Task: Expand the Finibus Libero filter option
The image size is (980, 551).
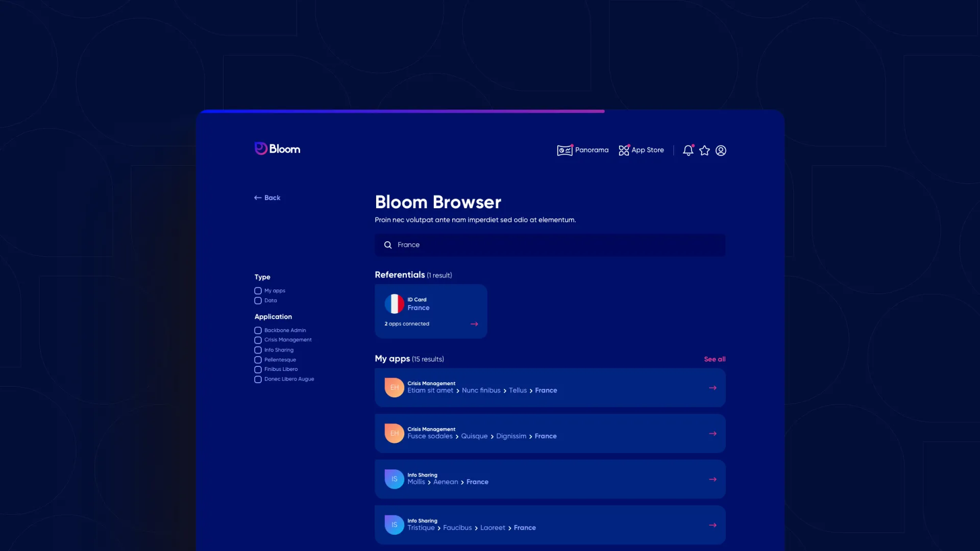Action: coord(258,369)
